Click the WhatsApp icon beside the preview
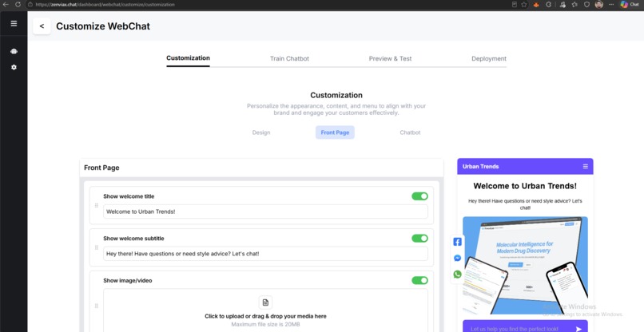 point(457,274)
